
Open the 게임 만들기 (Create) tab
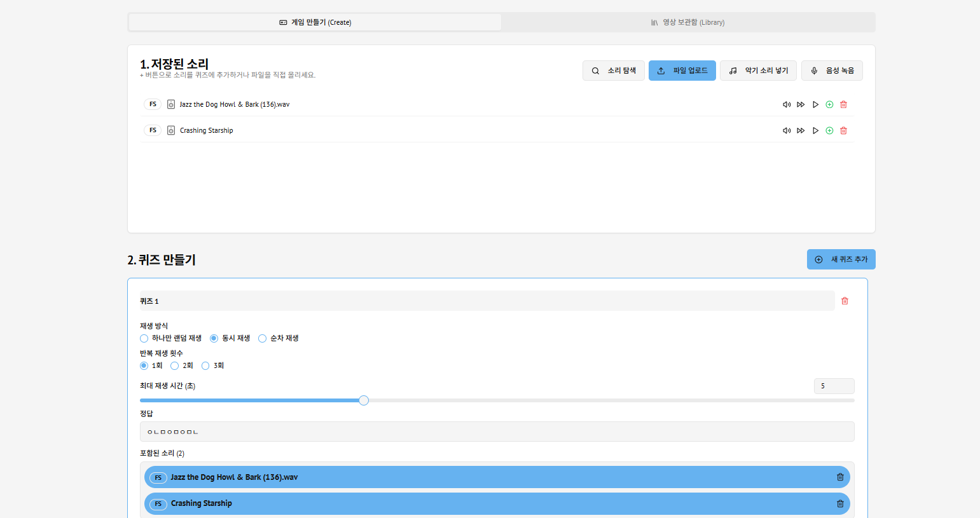click(315, 22)
